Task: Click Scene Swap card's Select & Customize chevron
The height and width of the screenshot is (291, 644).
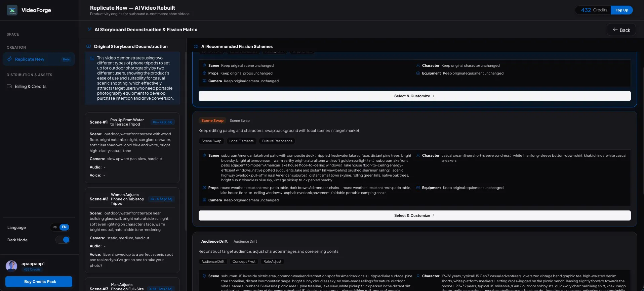Action: tap(434, 215)
